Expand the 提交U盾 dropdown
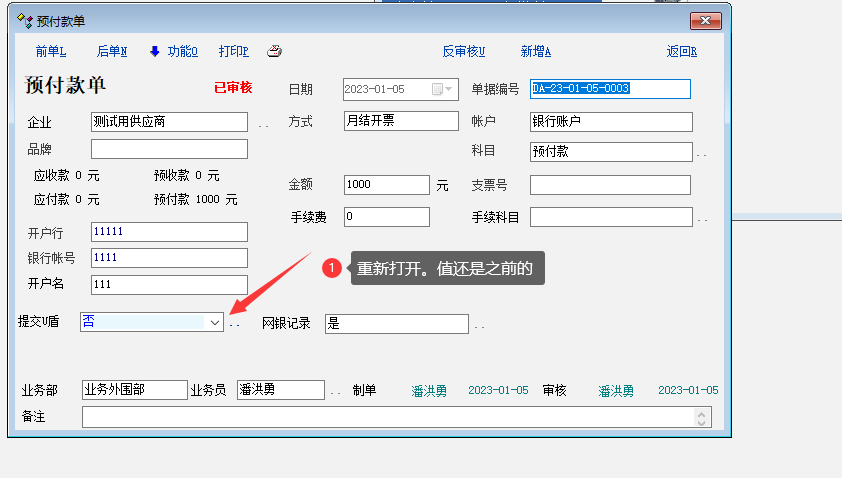The image size is (842, 478). [x=214, y=323]
